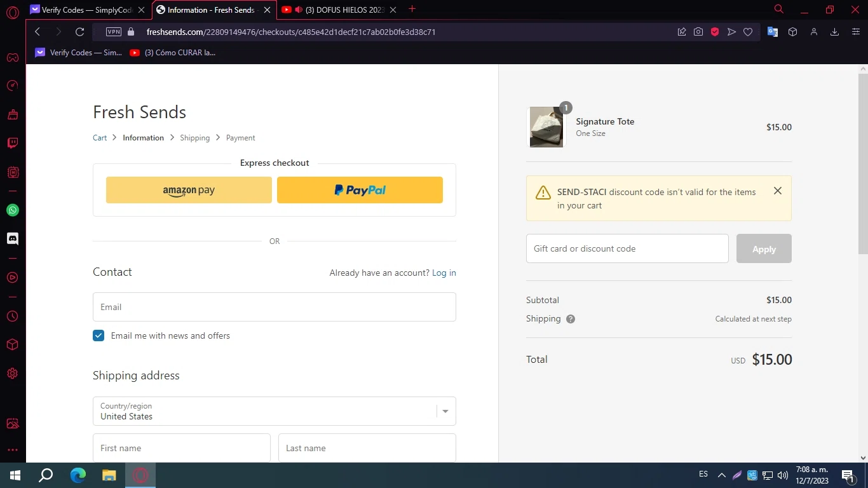
Task: Open the translate extension icon
Action: pyautogui.click(x=773, y=32)
